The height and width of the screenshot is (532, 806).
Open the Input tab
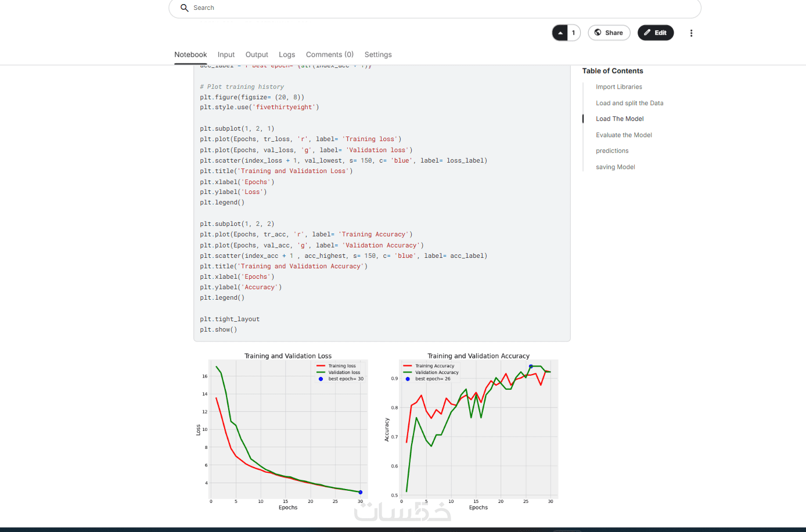click(226, 55)
